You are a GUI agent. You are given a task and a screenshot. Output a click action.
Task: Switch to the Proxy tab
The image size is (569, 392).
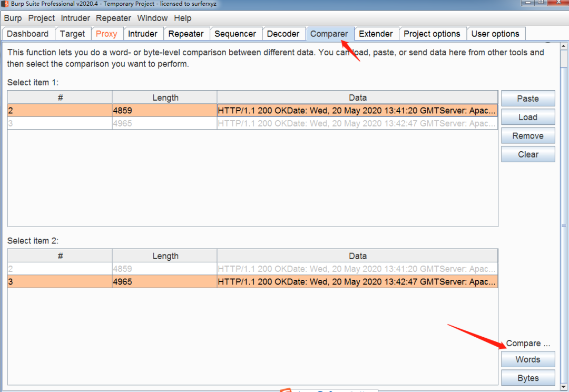coord(106,34)
